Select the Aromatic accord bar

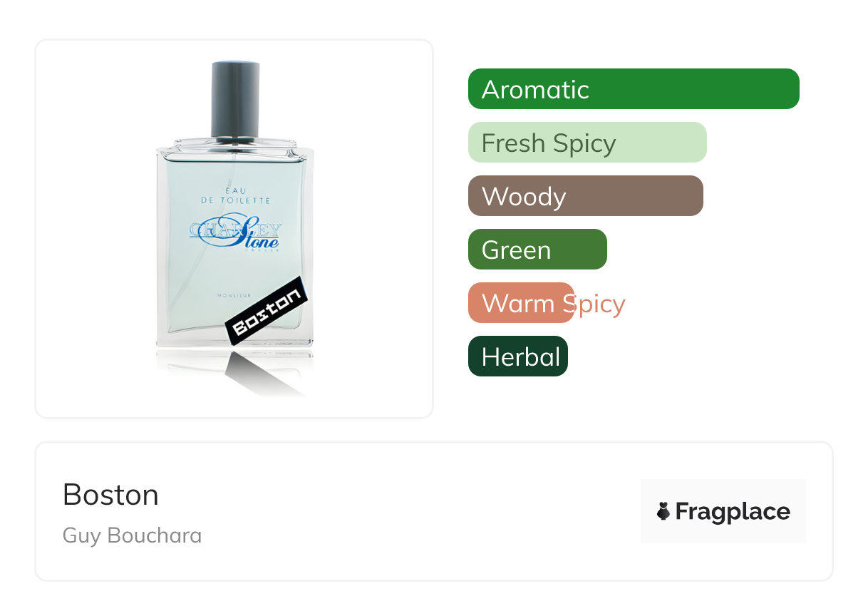634,89
